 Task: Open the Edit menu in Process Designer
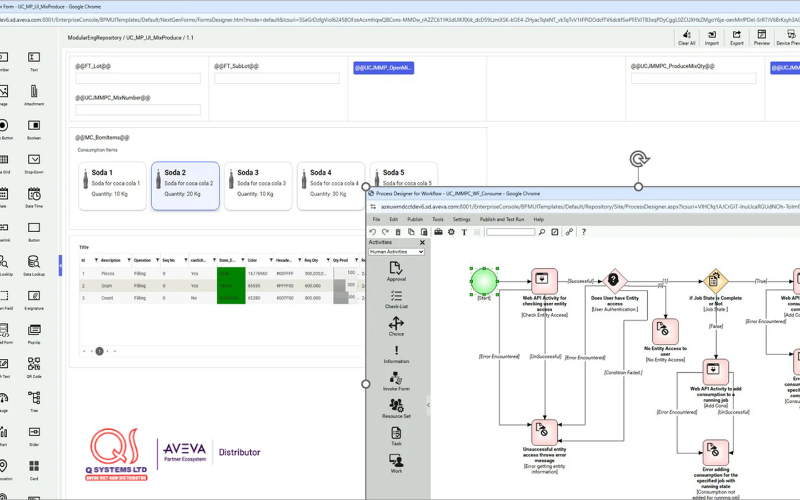click(x=393, y=219)
